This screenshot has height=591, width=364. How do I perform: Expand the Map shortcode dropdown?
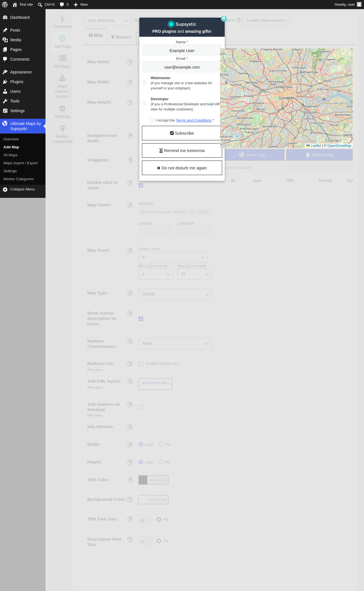108,20
